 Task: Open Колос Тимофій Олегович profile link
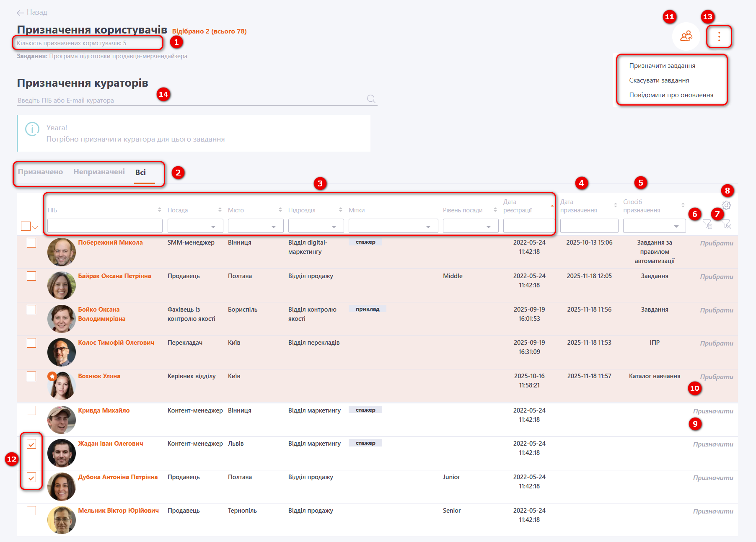click(116, 343)
